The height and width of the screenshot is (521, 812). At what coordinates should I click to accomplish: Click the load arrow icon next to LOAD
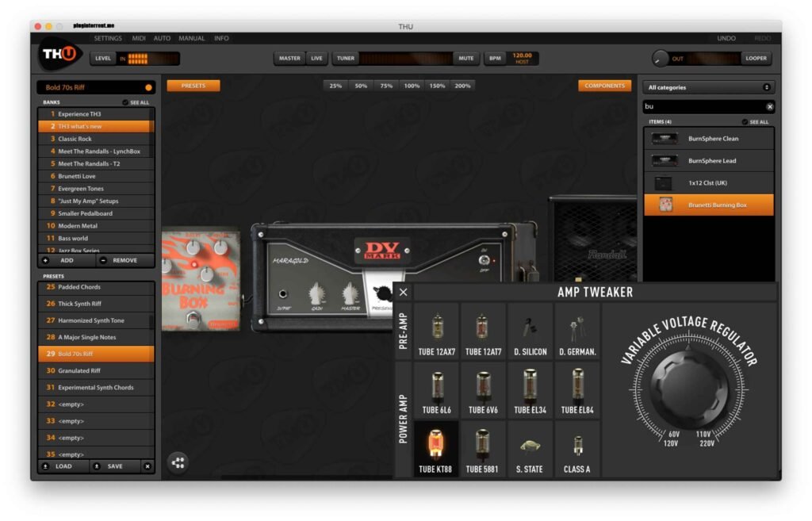click(x=45, y=466)
